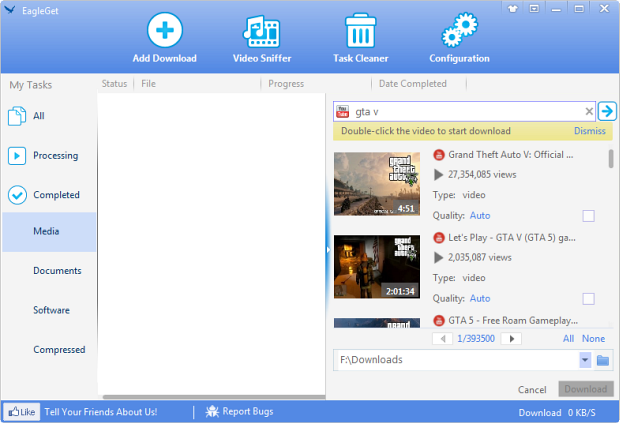The height and width of the screenshot is (423, 620).
Task: Select the All tasks icon
Action: tap(17, 116)
